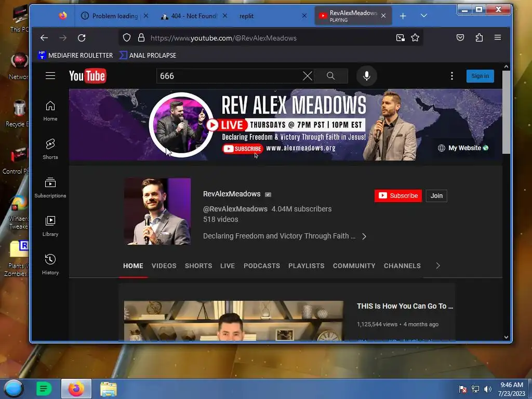Open video title 'THIS Is How You Can Go To ...'

(x=405, y=306)
